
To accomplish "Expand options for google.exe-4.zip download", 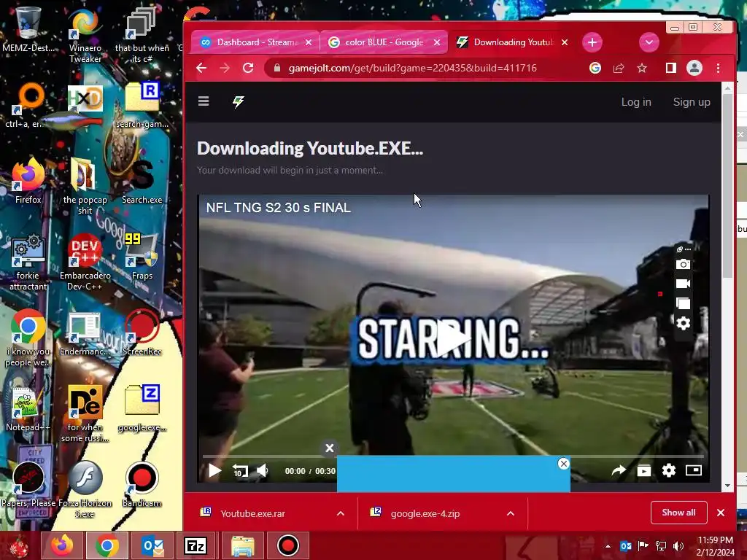I will point(511,513).
